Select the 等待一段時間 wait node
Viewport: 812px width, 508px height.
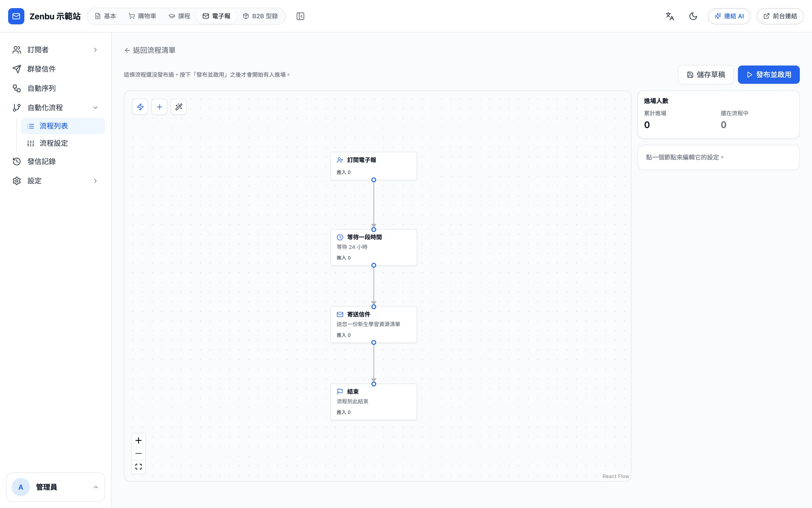374,247
